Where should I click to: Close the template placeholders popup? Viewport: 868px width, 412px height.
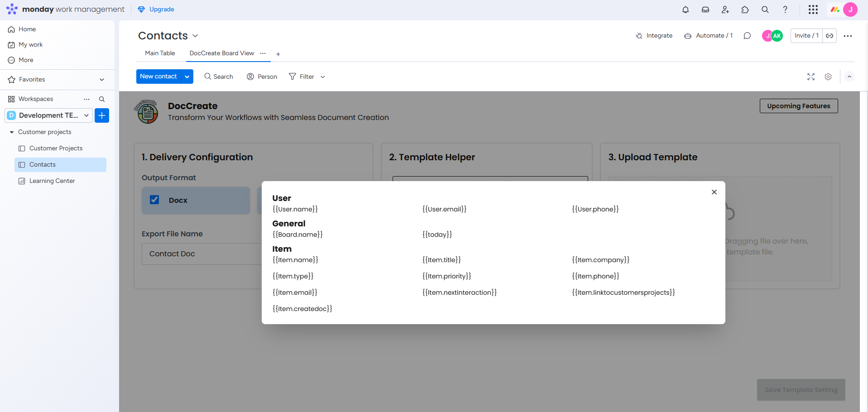coord(714,192)
